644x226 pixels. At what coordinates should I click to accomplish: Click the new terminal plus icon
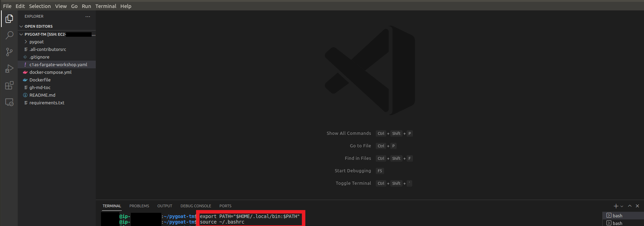click(x=616, y=206)
